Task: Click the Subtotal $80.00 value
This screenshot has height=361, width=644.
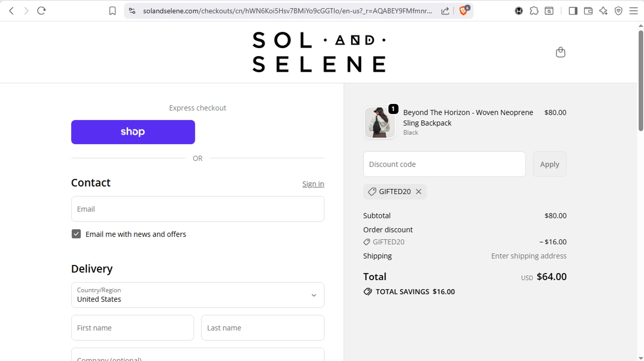Action: click(556, 215)
